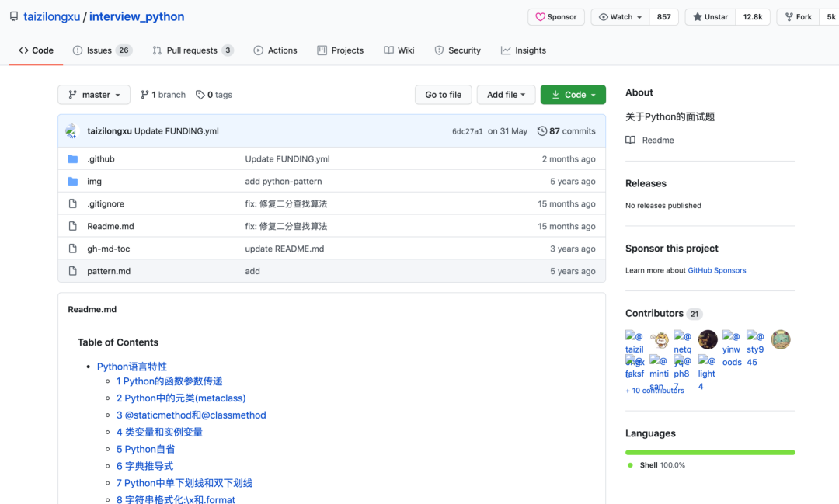The image size is (839, 504).
Task: Open the Watch notifications dropdown
Action: tap(620, 17)
